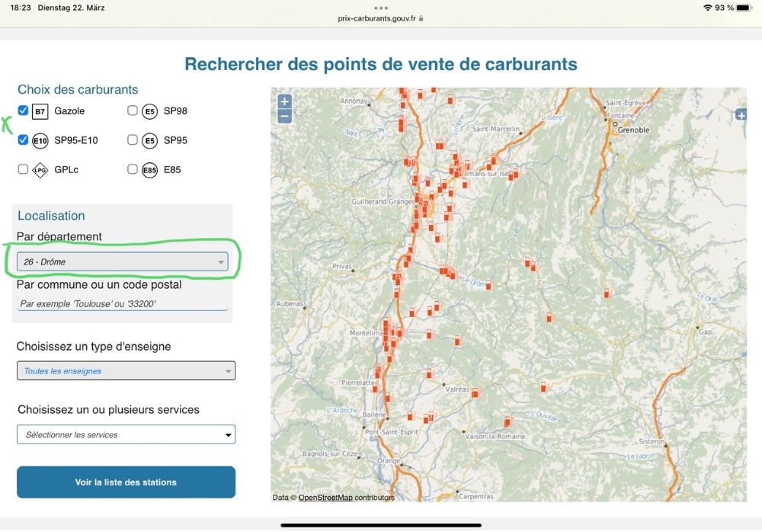Zoom in on the map with plus button
The image size is (762, 532).
point(284,101)
